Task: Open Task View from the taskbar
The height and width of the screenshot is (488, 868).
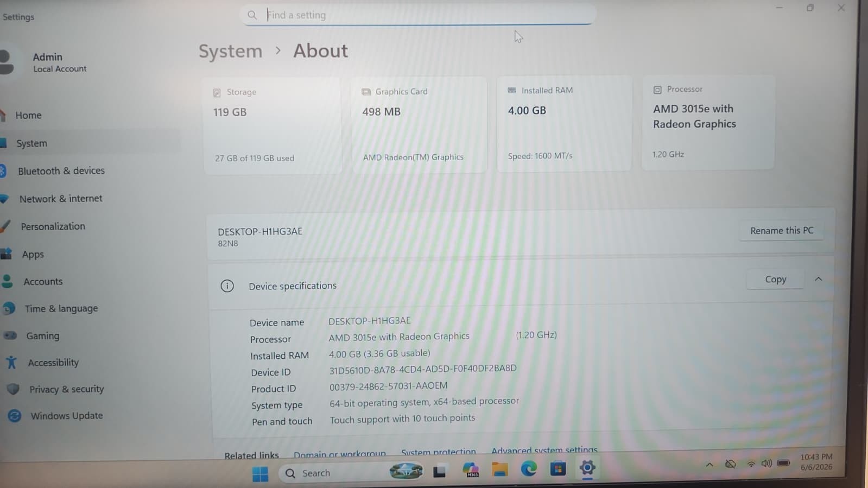Action: coord(440,472)
